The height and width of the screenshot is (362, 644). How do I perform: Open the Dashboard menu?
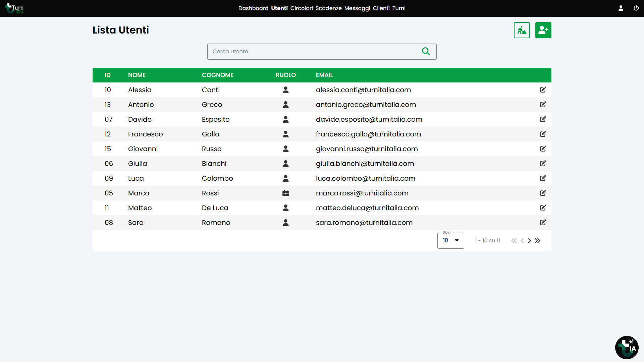253,8
